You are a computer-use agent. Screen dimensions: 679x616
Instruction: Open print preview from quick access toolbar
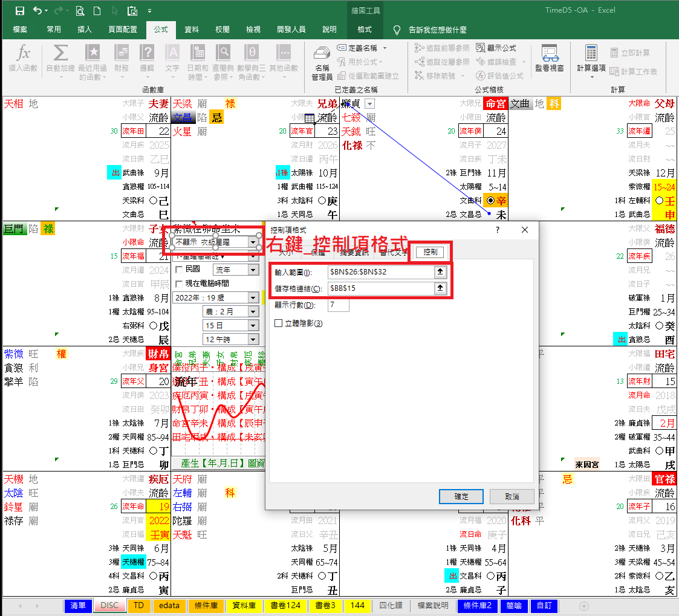[80, 11]
